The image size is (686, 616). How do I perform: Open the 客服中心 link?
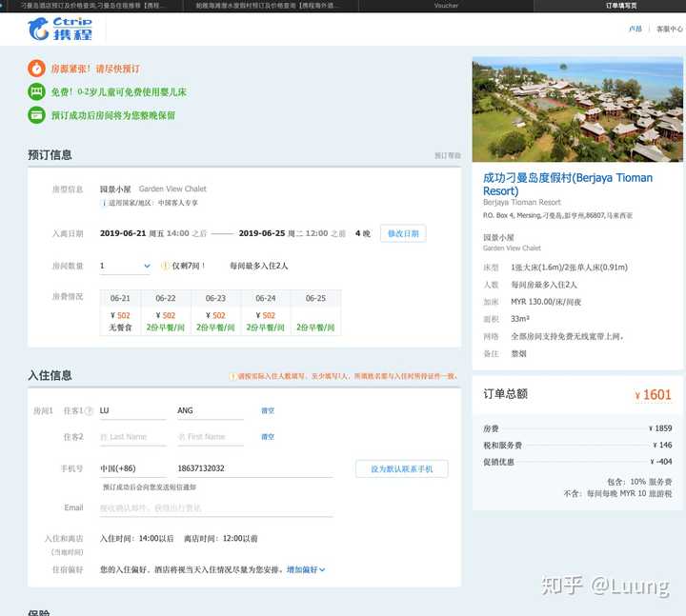(670, 29)
